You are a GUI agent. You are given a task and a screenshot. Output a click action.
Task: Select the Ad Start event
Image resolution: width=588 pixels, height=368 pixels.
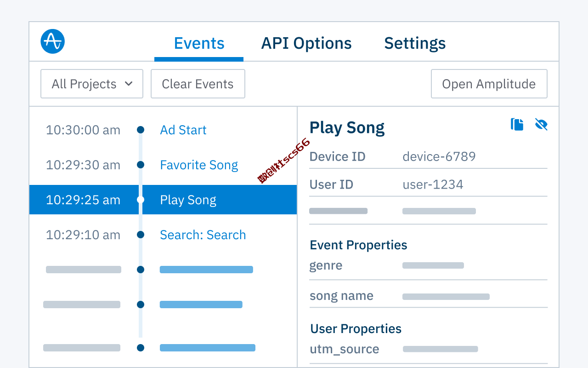pos(183,130)
